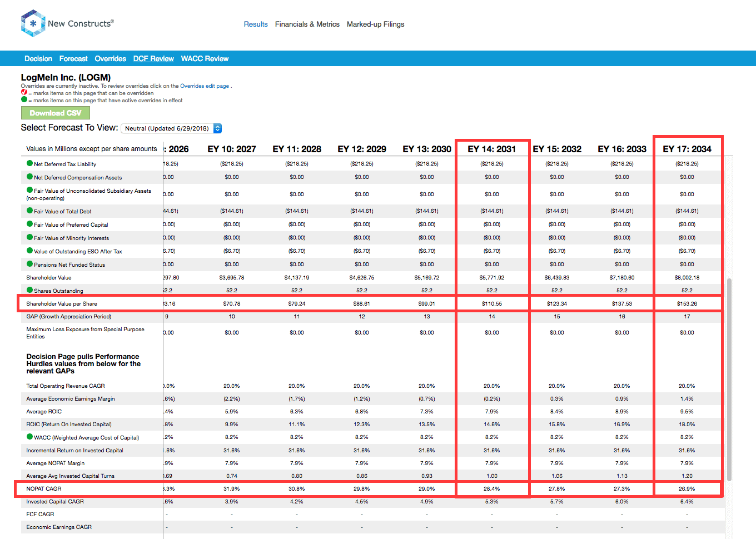This screenshot has height=539, width=756.
Task: Click the vertical table scrollbar
Action: pyautogui.click(x=729, y=380)
